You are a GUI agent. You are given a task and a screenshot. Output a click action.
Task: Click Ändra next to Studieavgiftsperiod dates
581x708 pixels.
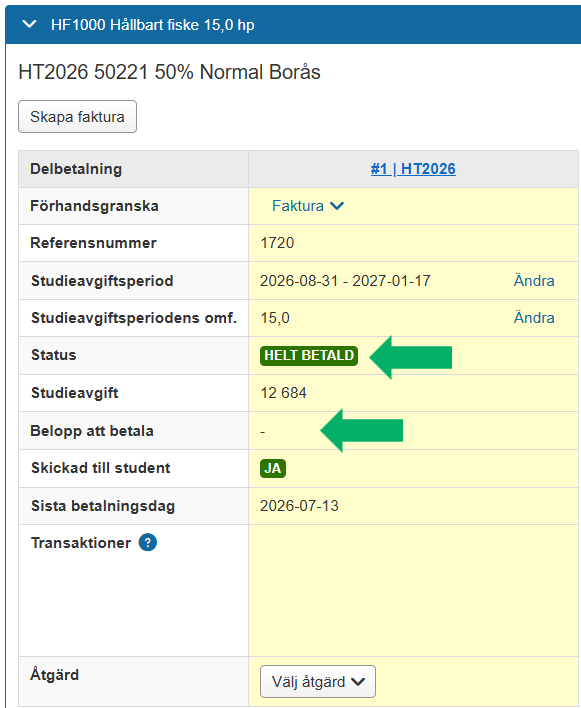[534, 281]
